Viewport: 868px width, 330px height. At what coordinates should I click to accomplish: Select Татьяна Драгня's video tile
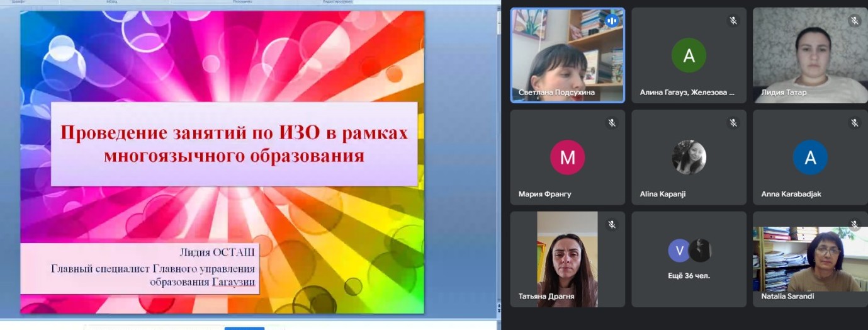[x=567, y=259]
